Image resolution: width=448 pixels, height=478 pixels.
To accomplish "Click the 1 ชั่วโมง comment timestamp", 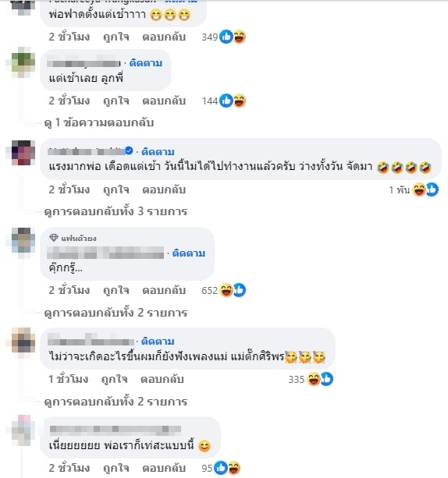I will coord(69,379).
